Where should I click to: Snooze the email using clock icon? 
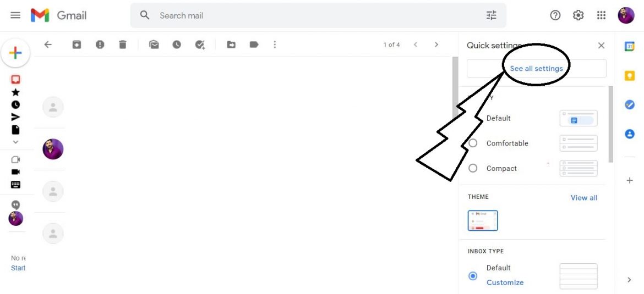177,45
